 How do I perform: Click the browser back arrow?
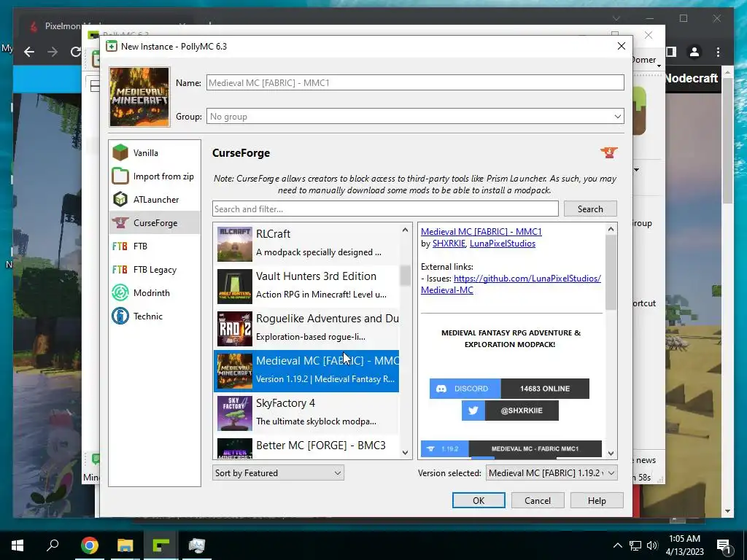(29, 52)
